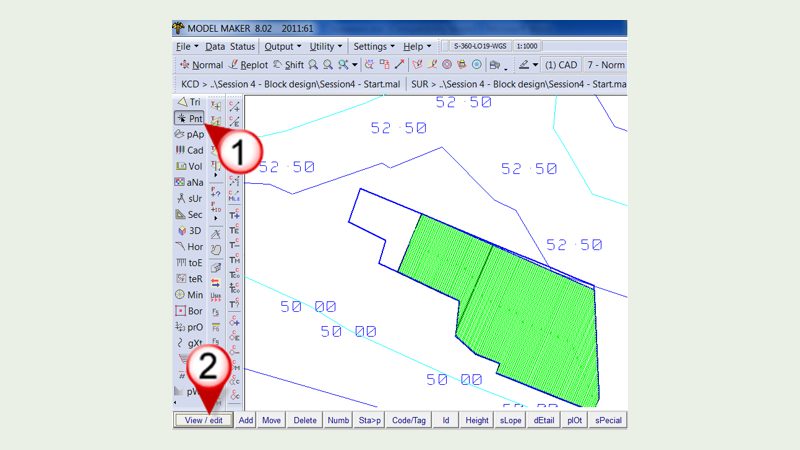The image size is (800, 450).
Task: Click the (1) CAD layer field
Action: 561,65
